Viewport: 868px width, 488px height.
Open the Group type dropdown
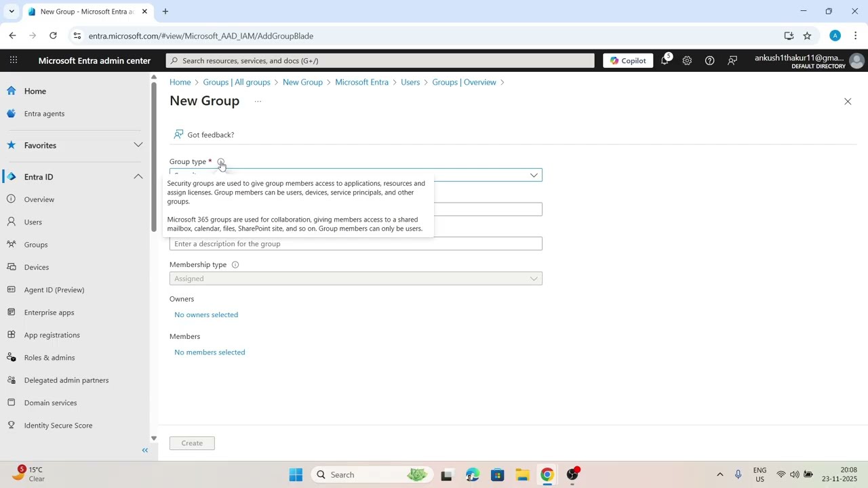coord(356,175)
